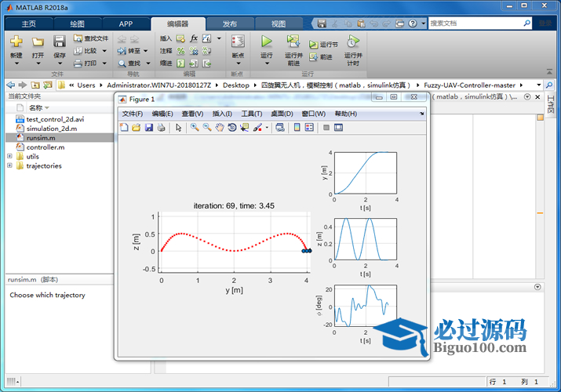The width and height of the screenshot is (561, 392).
Task: Switch to the 视图 View tab
Action: [x=279, y=24]
